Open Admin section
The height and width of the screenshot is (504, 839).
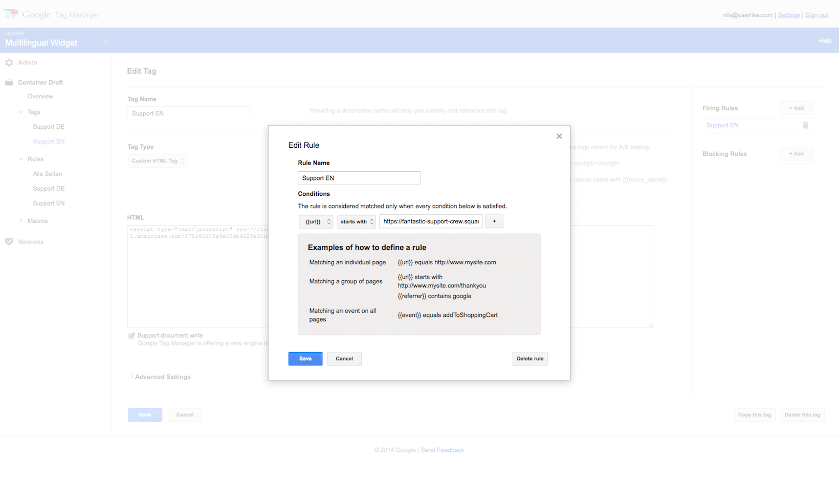28,62
